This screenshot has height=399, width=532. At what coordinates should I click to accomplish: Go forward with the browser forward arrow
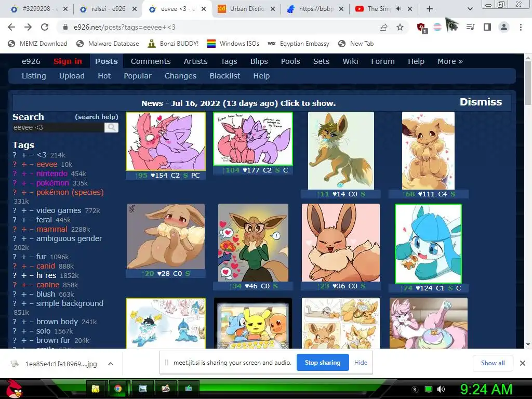(x=28, y=27)
